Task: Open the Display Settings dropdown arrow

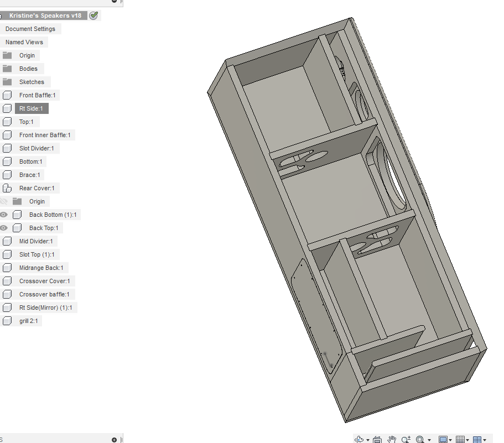Action: tap(450, 440)
